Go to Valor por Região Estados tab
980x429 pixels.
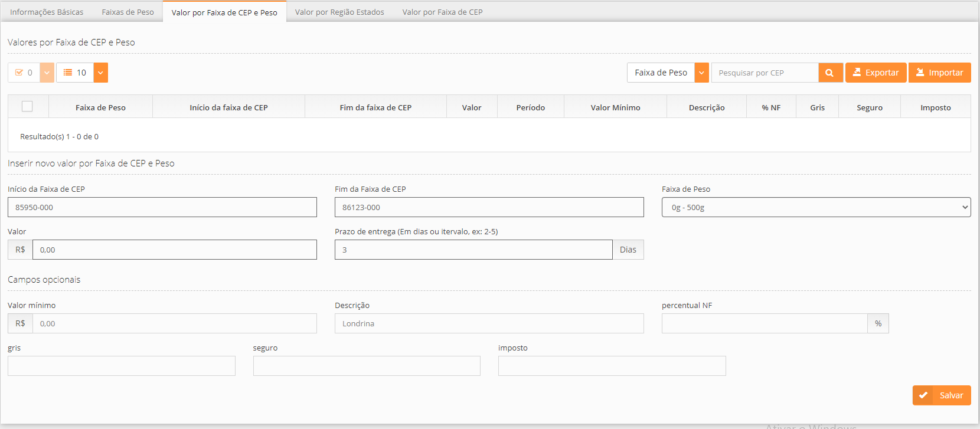(x=339, y=12)
